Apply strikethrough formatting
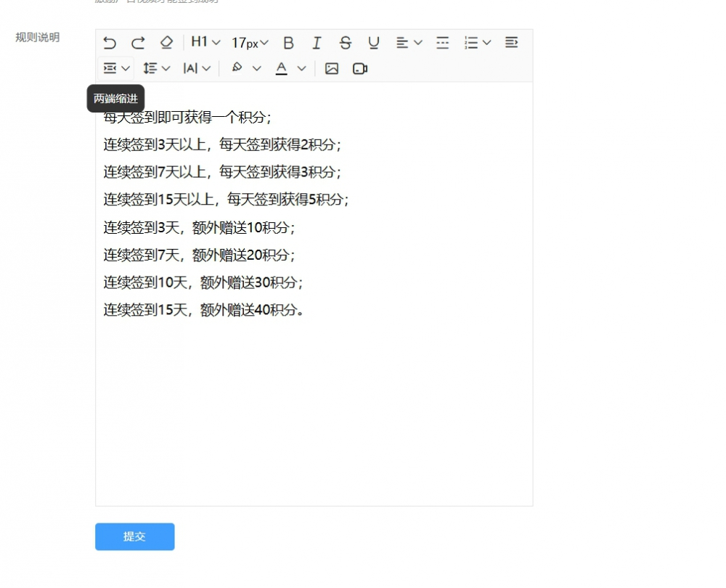 (345, 43)
